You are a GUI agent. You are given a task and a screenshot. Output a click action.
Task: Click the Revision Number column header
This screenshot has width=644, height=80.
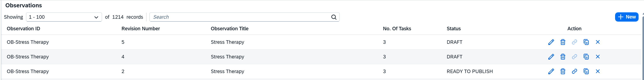pyautogui.click(x=140, y=29)
